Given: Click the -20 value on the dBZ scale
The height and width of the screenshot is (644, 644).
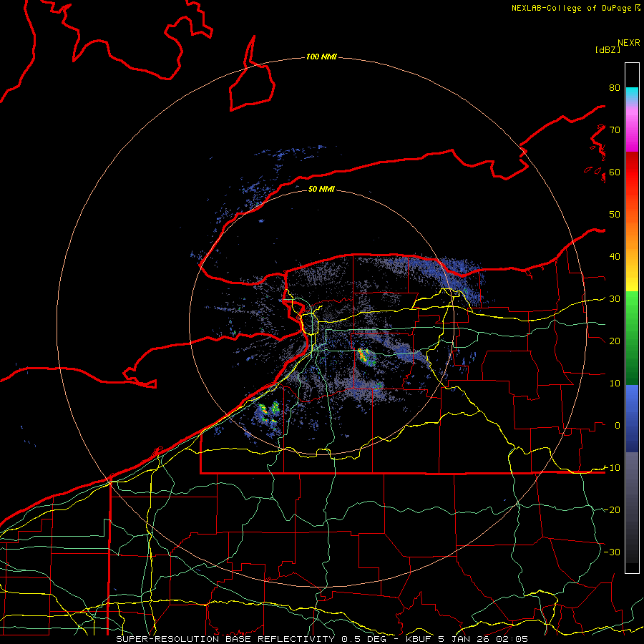Looking at the screenshot, I should pyautogui.click(x=612, y=510).
